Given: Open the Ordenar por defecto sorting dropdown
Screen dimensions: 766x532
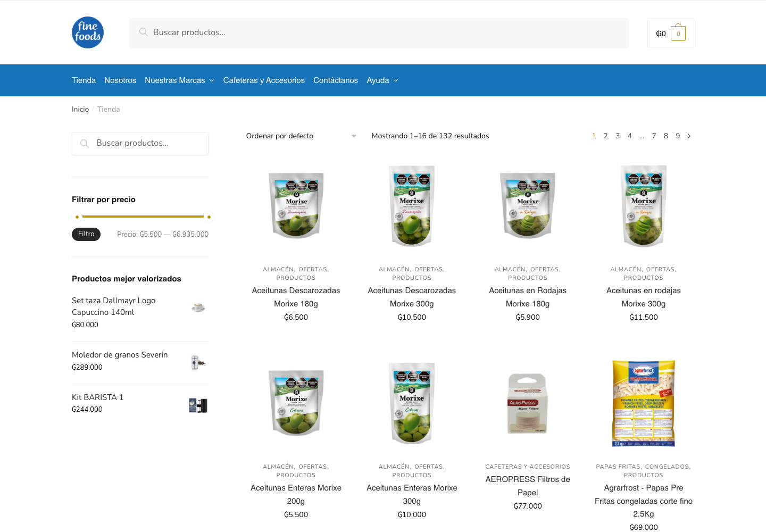Looking at the screenshot, I should pyautogui.click(x=301, y=136).
